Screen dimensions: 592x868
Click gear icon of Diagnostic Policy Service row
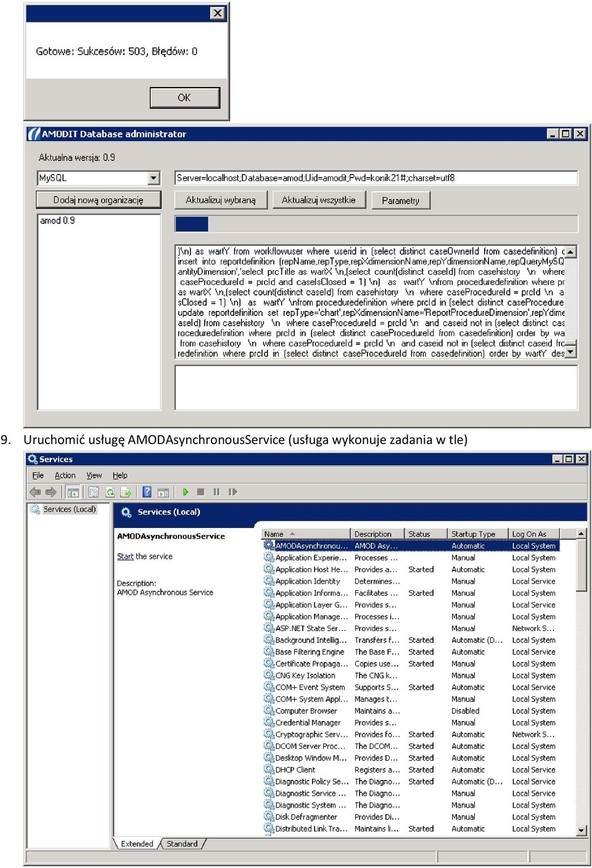coord(269,781)
